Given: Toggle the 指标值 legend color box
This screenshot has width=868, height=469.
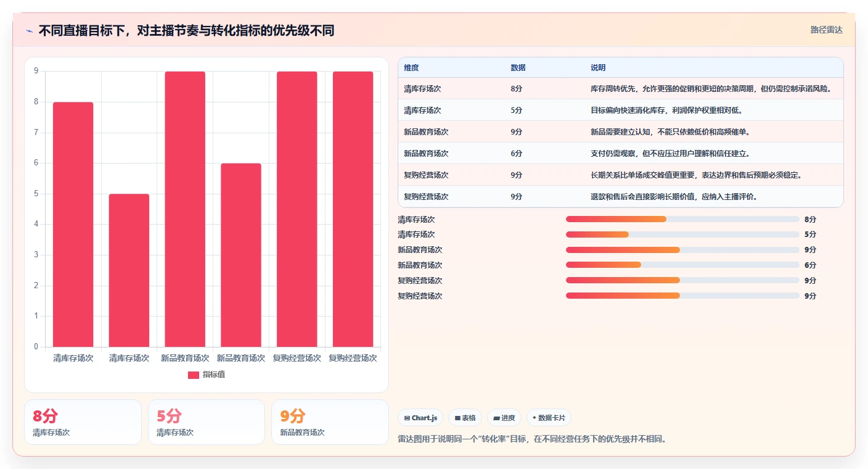Looking at the screenshot, I should 194,375.
